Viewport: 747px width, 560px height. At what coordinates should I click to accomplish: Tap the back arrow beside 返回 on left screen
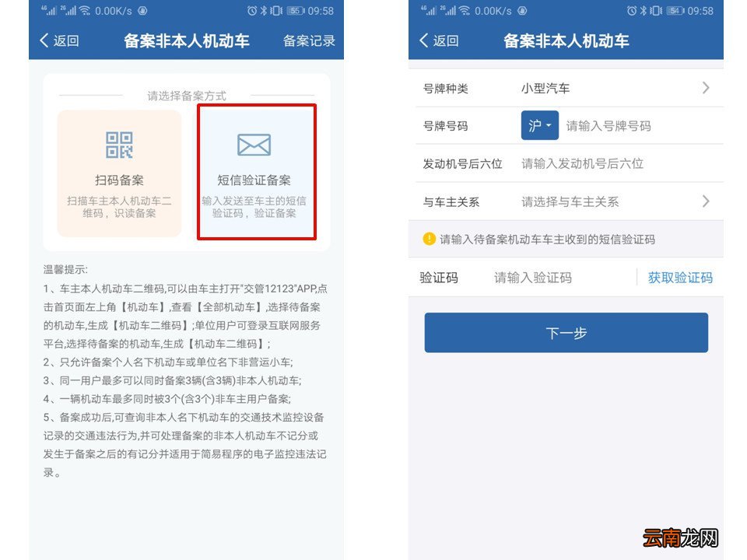[45, 40]
